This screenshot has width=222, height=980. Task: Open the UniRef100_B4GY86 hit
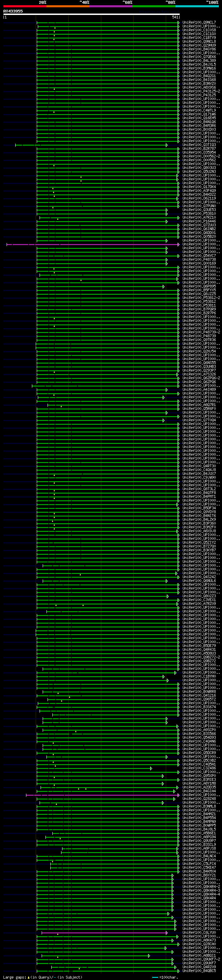199,49
